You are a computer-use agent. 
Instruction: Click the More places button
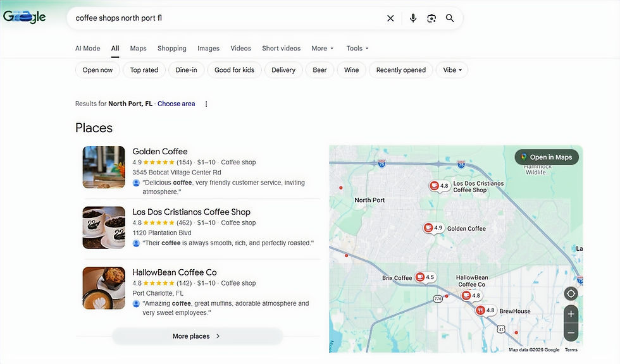click(197, 336)
